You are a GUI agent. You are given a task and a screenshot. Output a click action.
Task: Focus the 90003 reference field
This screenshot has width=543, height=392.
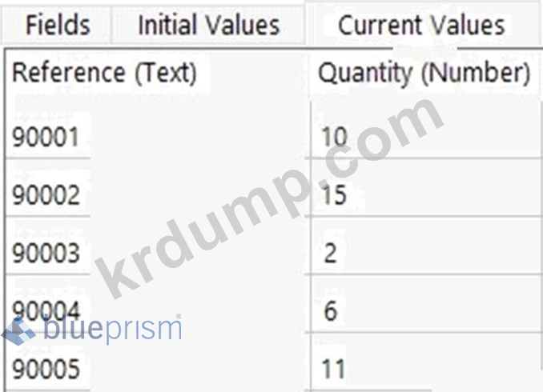coord(46,254)
